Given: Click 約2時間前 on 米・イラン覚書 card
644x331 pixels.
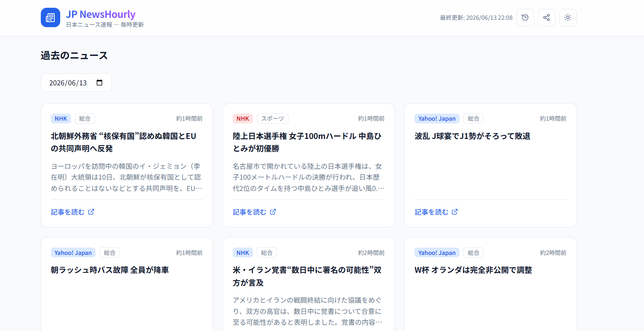Looking at the screenshot, I should point(371,253).
